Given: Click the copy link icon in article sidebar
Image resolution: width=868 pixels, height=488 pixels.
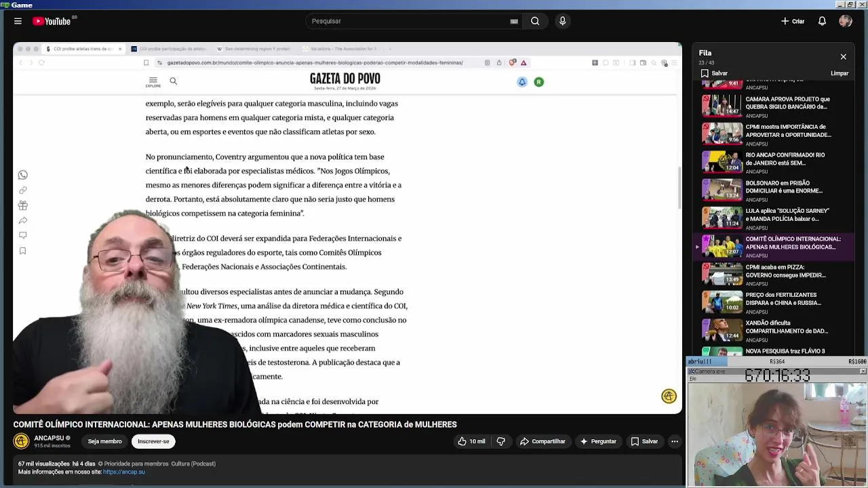Looking at the screenshot, I should [x=22, y=190].
